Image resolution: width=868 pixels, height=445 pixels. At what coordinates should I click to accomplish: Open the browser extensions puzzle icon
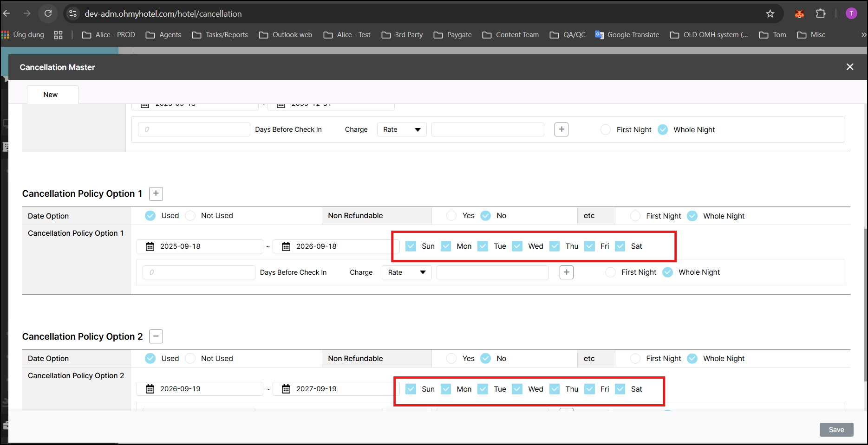point(821,13)
